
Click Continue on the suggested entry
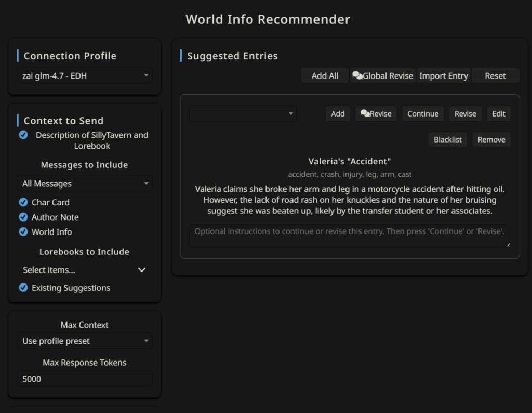coord(423,114)
